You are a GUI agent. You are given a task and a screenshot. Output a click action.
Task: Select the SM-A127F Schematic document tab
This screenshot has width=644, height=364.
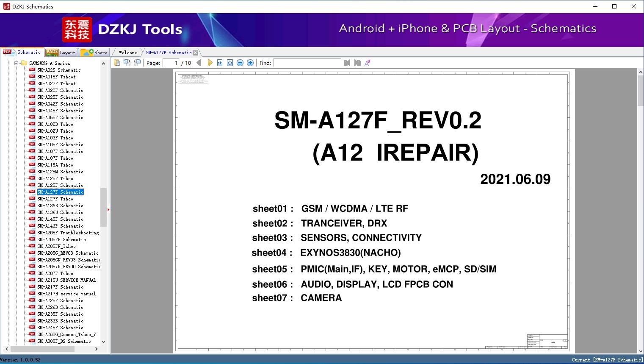coord(169,53)
